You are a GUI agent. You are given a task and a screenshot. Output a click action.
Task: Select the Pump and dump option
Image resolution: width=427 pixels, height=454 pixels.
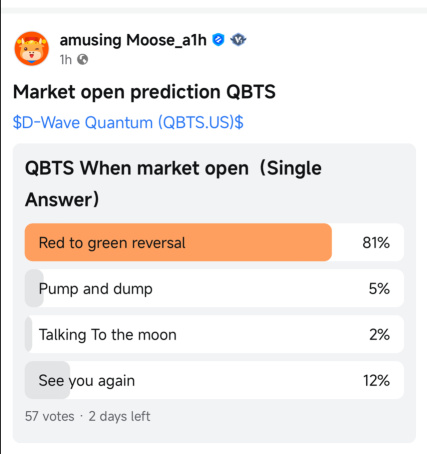pyautogui.click(x=214, y=288)
